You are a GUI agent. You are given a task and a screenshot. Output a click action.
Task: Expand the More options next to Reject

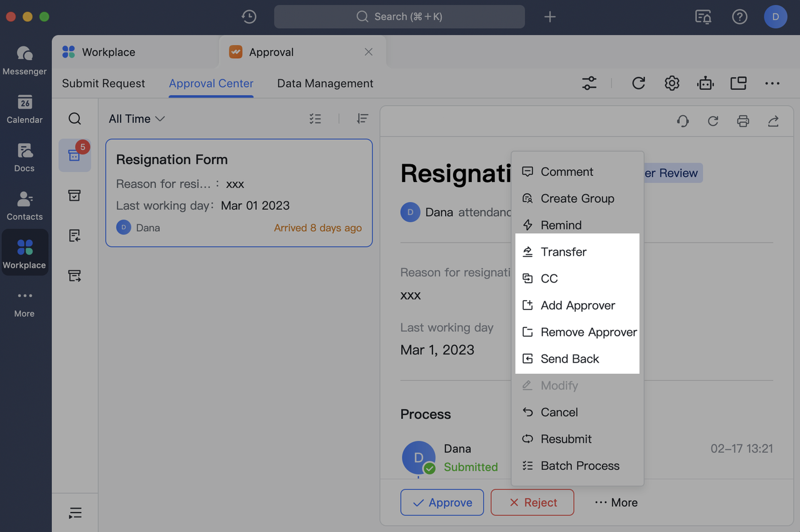[x=616, y=503]
